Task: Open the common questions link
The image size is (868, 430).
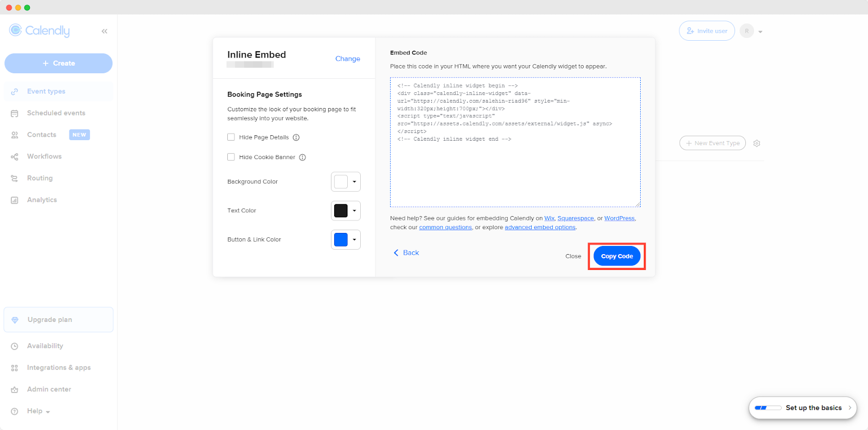Action: 445,227
